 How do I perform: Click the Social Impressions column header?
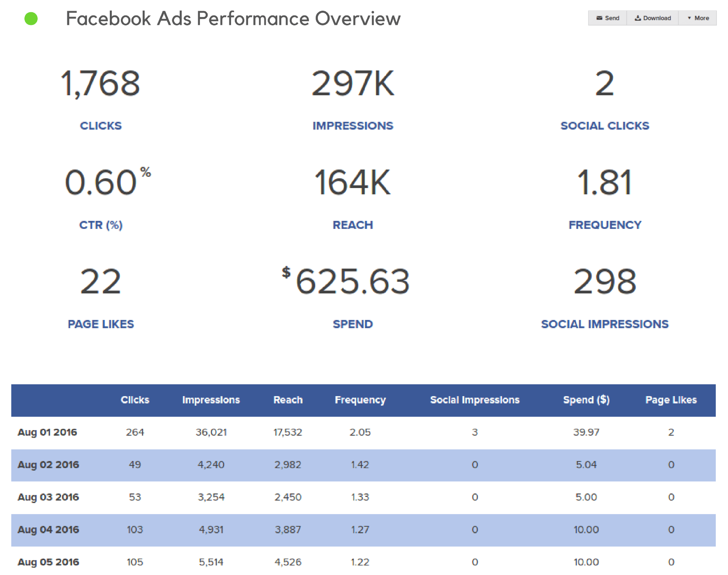coord(474,400)
